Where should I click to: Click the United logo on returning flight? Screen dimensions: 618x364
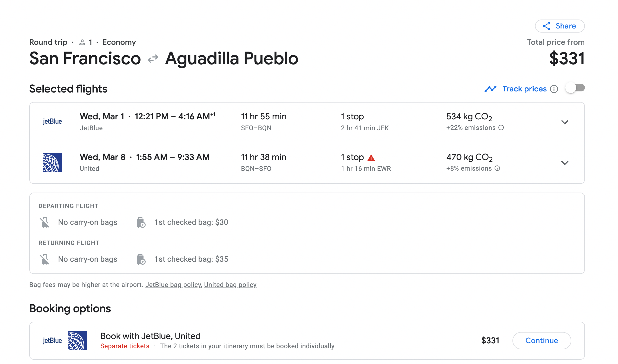click(52, 162)
